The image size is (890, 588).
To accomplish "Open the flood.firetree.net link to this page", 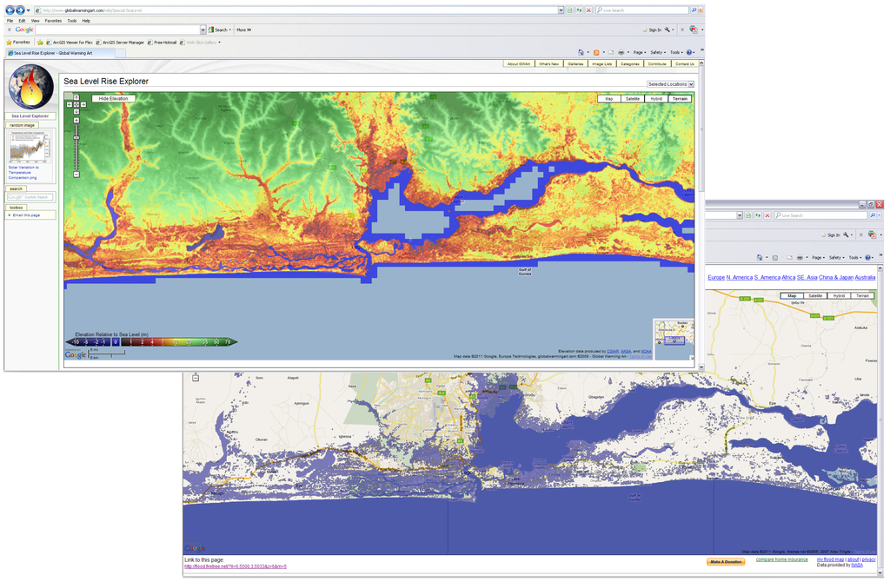I will (236, 566).
